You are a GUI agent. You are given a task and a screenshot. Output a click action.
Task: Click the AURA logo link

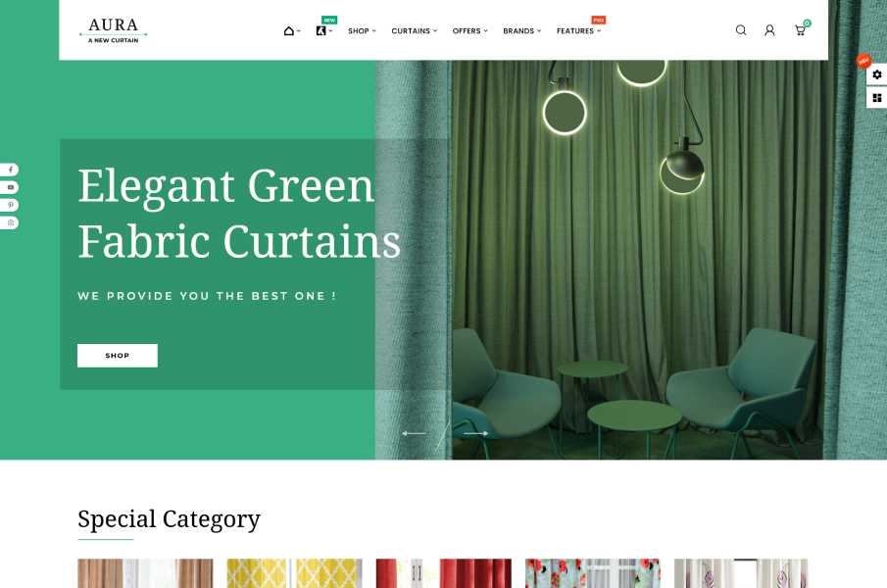point(113,30)
